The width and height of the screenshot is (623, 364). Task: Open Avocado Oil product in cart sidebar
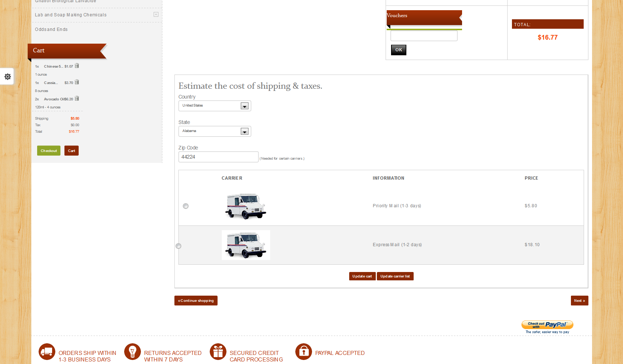(x=55, y=99)
